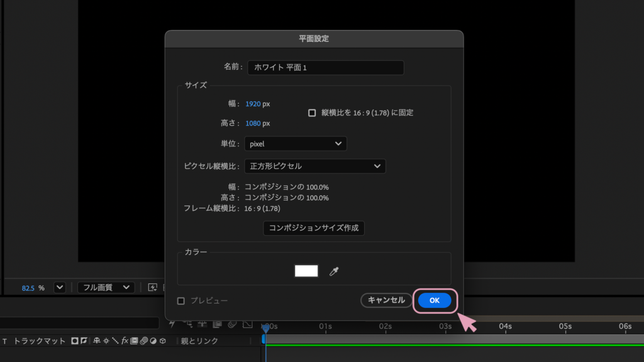Toggle the enable frame blending timeline icon

(217, 324)
